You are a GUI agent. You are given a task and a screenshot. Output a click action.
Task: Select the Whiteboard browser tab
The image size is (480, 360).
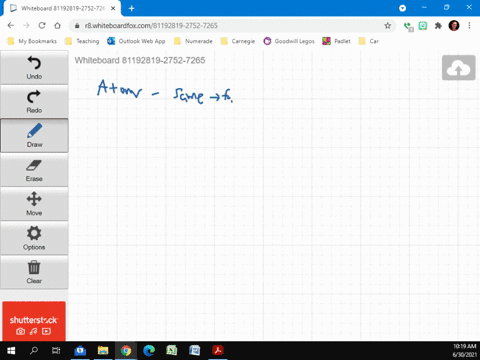tap(62, 8)
